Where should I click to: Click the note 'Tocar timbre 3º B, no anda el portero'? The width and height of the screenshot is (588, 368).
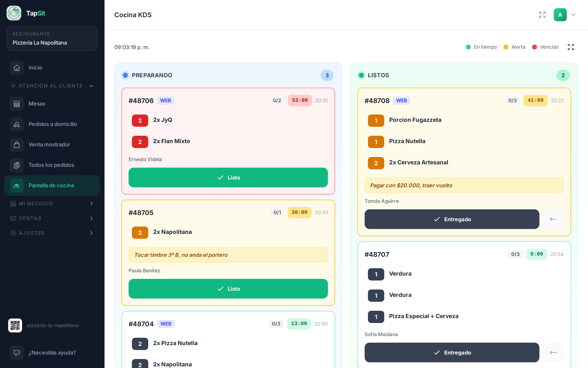[x=228, y=255]
